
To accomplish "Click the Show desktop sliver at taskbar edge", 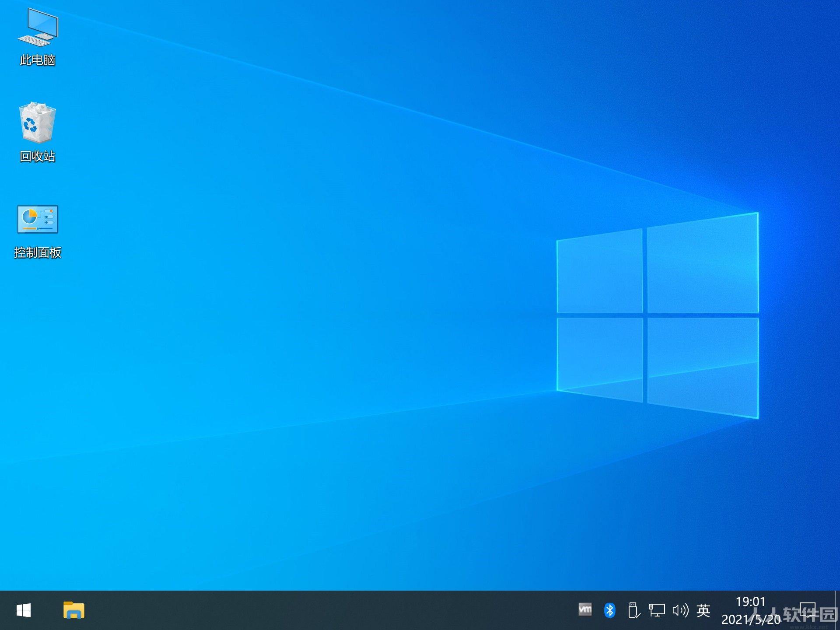I will pyautogui.click(x=837, y=610).
